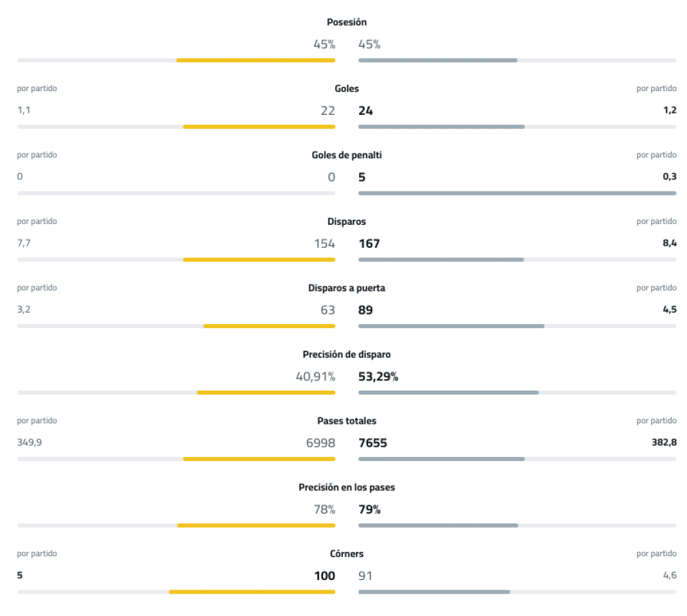Click the Córners stat heading

[x=346, y=554]
